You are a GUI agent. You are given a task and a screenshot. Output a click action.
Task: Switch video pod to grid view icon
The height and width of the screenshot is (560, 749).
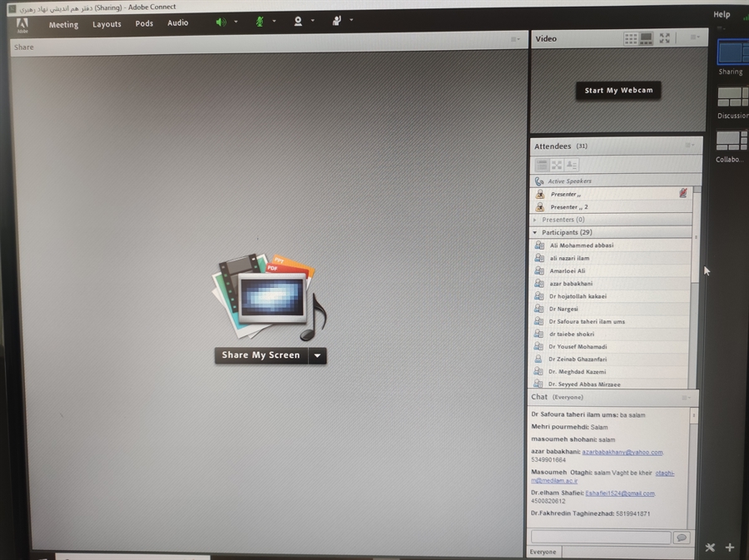631,38
